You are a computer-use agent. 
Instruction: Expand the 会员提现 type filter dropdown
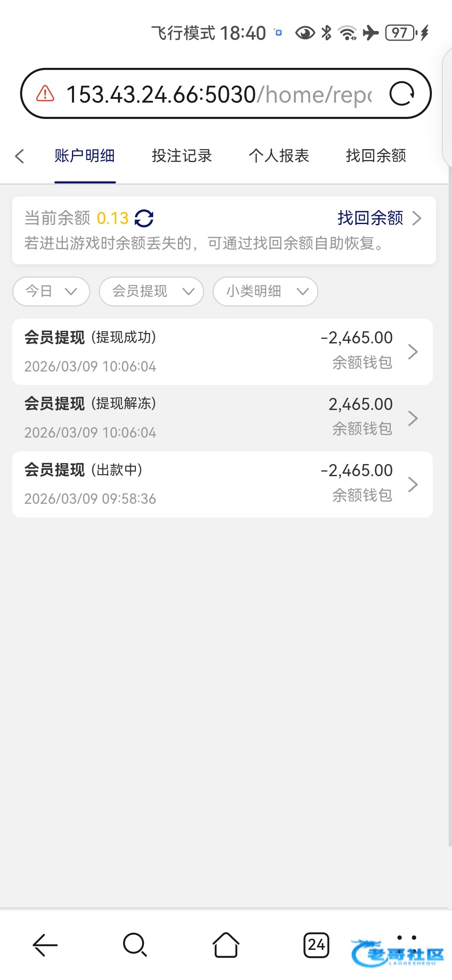coord(152,291)
